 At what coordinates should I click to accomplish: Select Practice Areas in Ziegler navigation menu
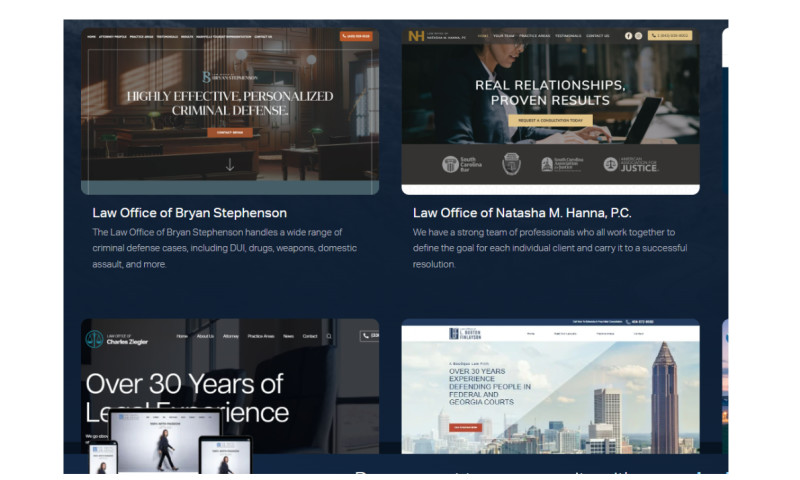260,337
